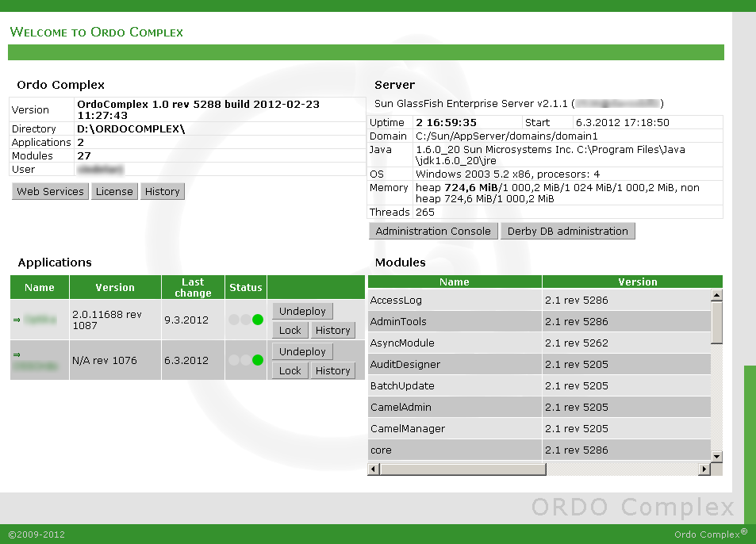Click the Modules horizontal scroll right arrow

click(705, 469)
